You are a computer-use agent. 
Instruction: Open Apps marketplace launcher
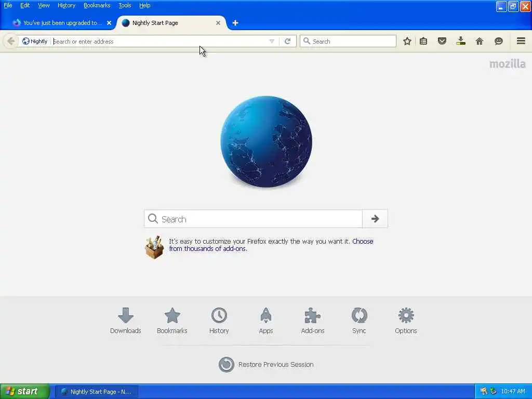click(x=265, y=321)
